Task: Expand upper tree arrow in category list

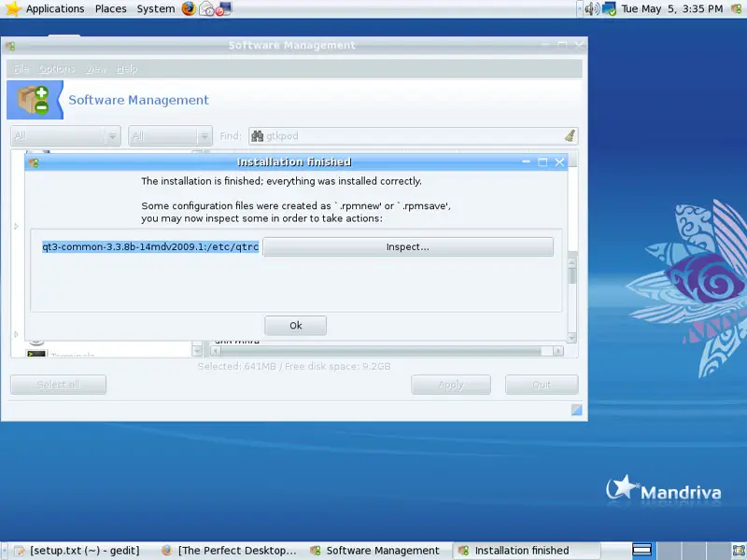Action: (x=16, y=226)
